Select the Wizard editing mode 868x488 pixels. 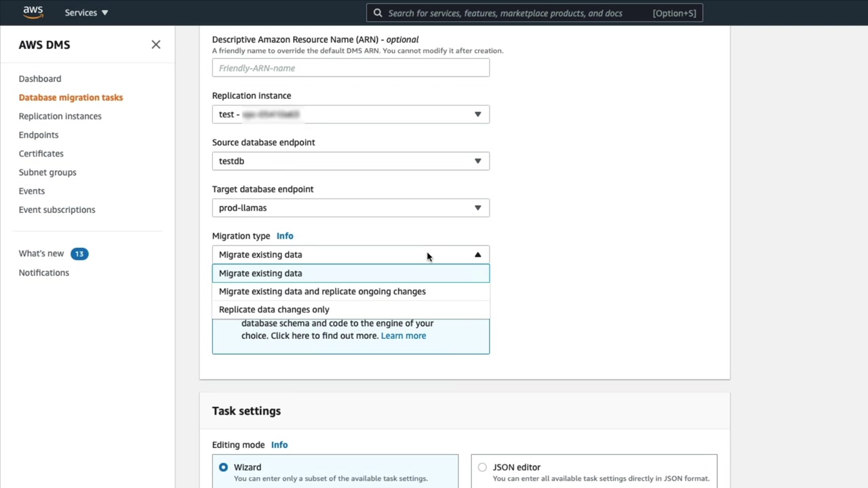coord(224,467)
